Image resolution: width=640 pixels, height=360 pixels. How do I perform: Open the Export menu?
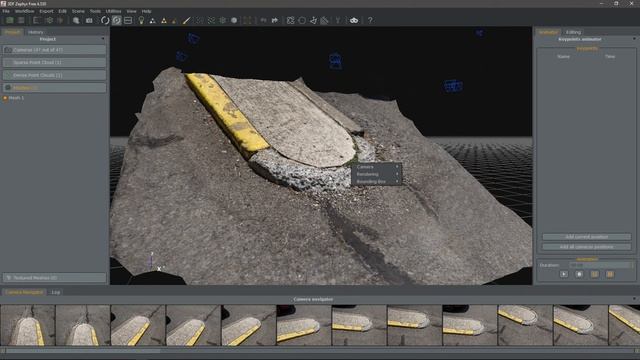47,11
